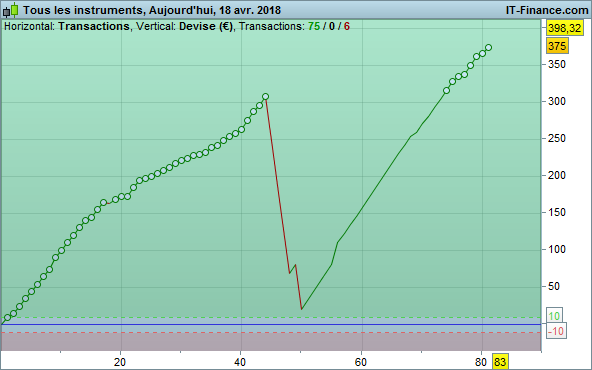
Task: Click the first data point circle at chart start
Action: (7, 318)
